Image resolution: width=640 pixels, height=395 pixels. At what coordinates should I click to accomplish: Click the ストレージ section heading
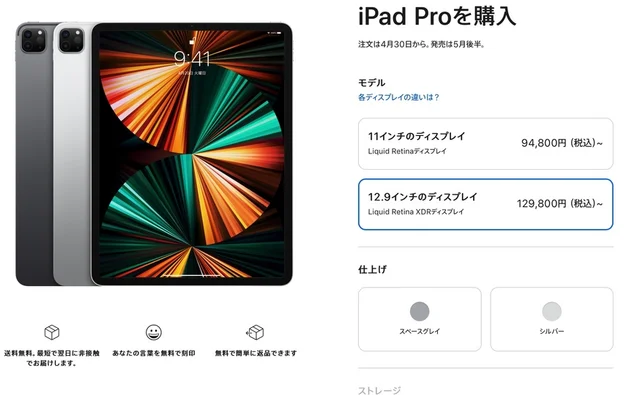point(379,391)
